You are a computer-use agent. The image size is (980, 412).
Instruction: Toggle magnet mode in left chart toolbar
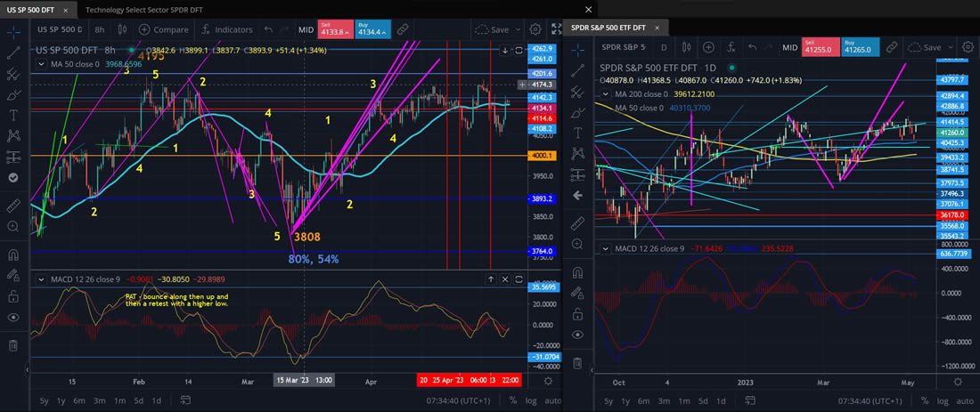(13, 254)
